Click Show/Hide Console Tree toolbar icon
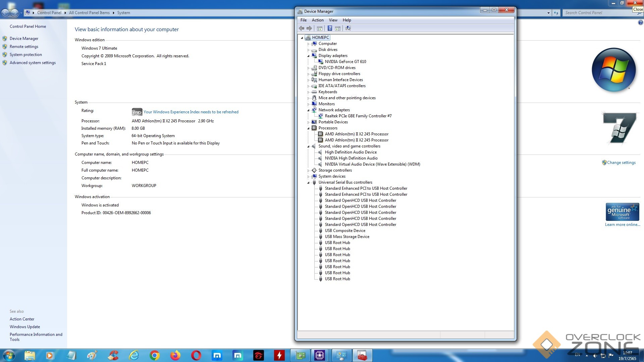The height and width of the screenshot is (362, 644). (320, 28)
